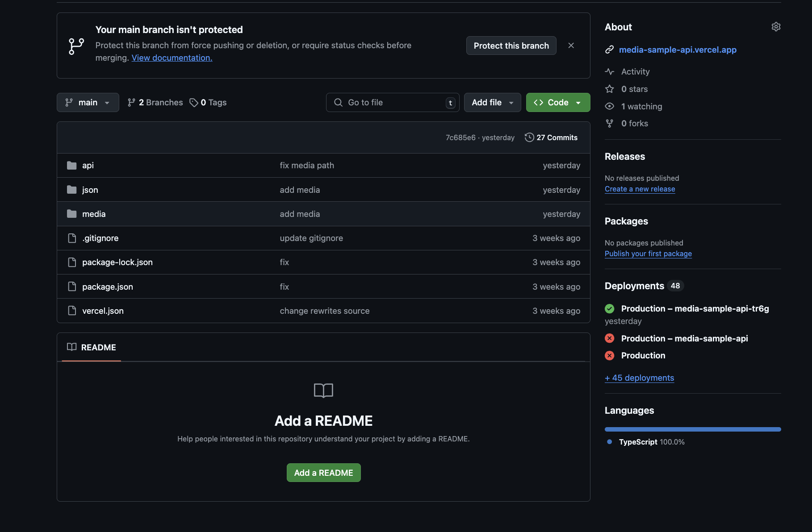Click the .gitignore file icon

click(72, 238)
